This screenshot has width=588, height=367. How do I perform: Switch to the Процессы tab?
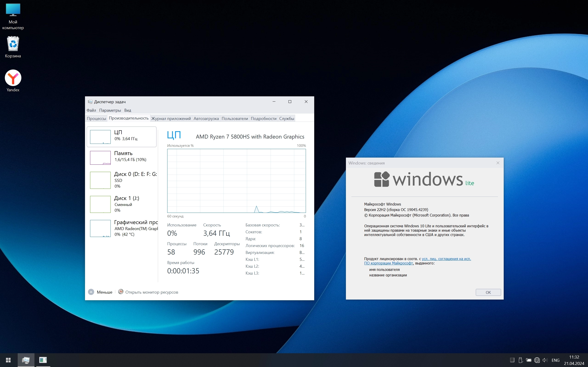click(x=96, y=118)
